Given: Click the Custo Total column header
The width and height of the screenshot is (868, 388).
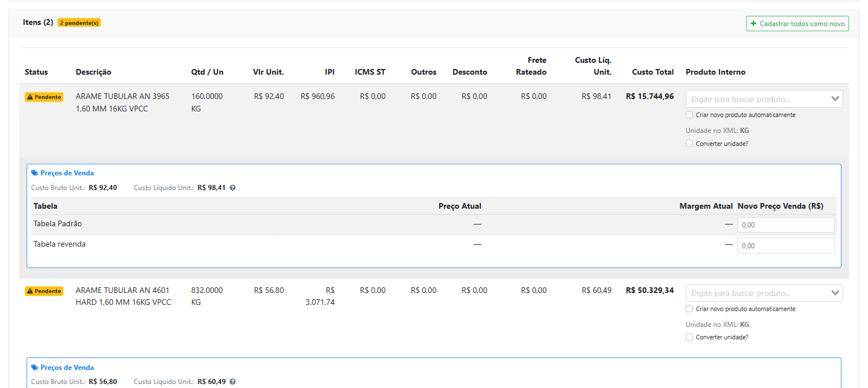Looking at the screenshot, I should click(653, 72).
